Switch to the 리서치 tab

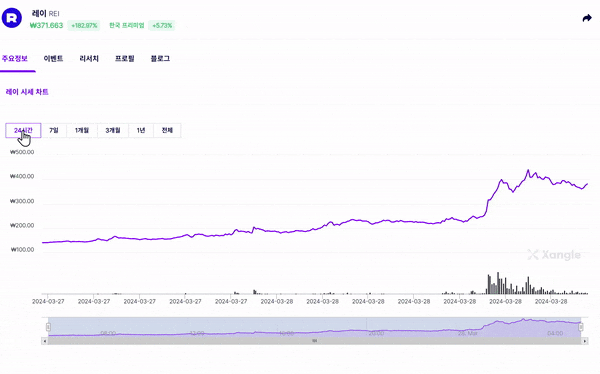point(89,59)
